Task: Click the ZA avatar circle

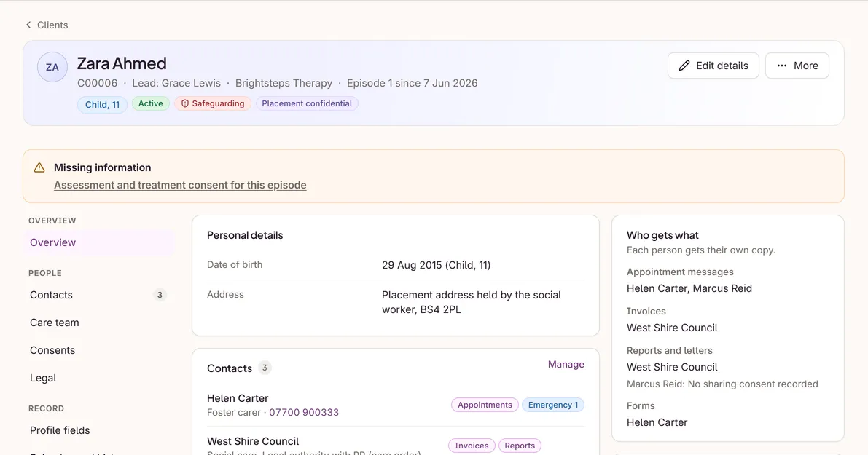Action: point(52,67)
